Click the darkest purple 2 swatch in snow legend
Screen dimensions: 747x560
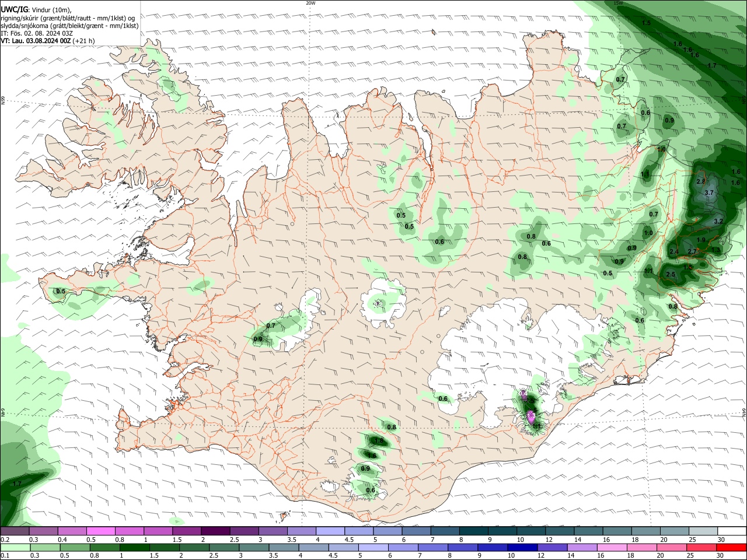[215, 531]
